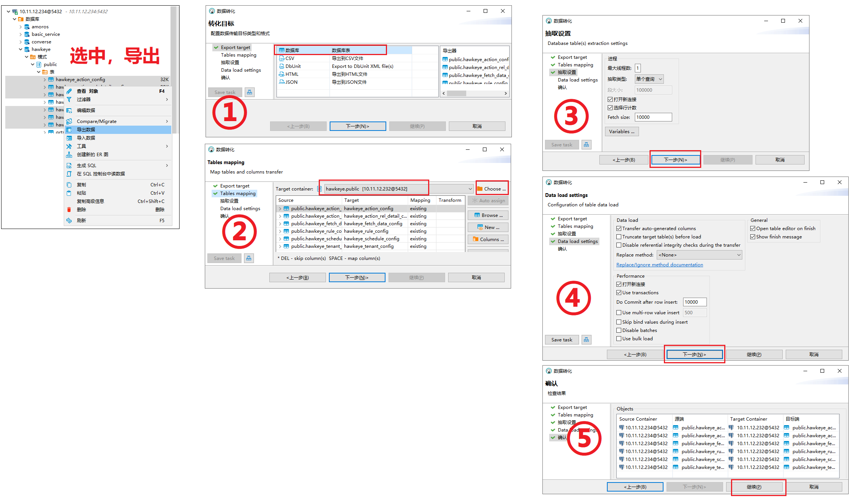
Task: Toggle Open table editor on finish
Action: pos(753,229)
